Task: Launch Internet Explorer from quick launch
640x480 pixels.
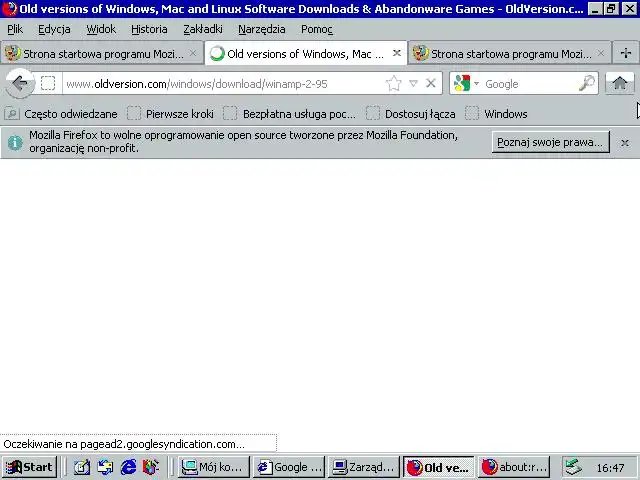Action: (x=128, y=467)
